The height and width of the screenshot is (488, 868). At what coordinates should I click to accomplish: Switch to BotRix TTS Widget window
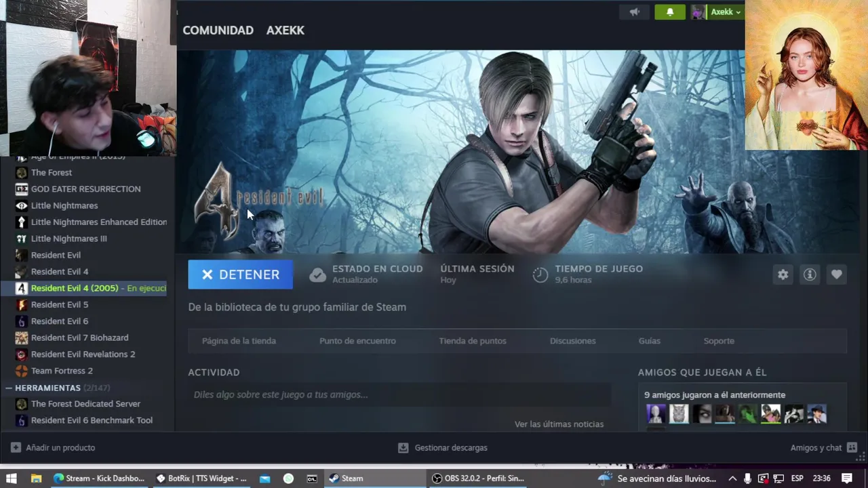(x=201, y=479)
